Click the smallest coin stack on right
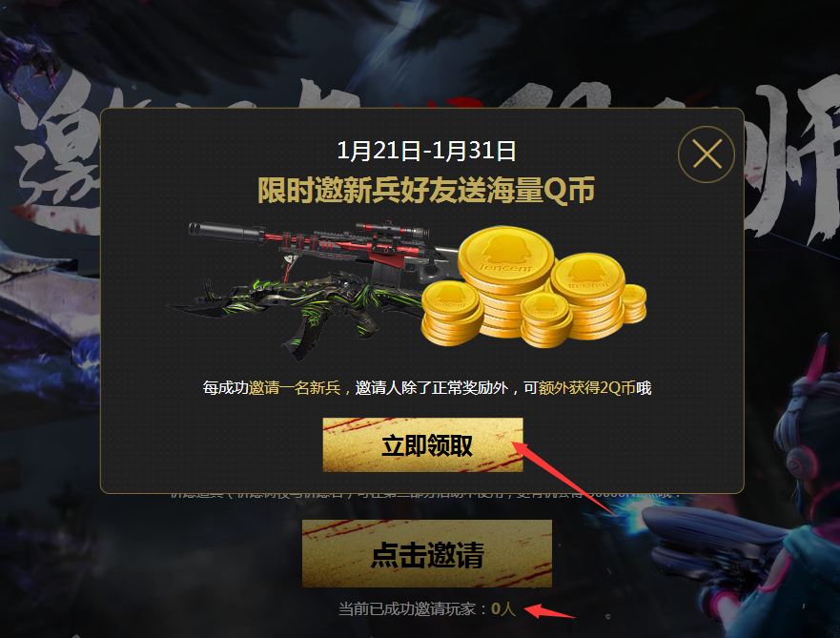 point(634,302)
